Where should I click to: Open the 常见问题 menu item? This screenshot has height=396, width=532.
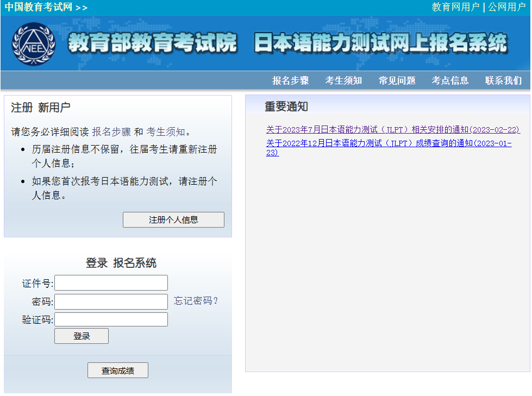(x=397, y=81)
